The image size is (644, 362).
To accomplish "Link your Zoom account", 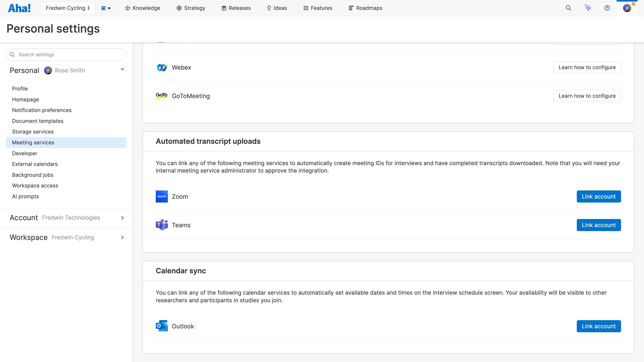I will click(599, 196).
